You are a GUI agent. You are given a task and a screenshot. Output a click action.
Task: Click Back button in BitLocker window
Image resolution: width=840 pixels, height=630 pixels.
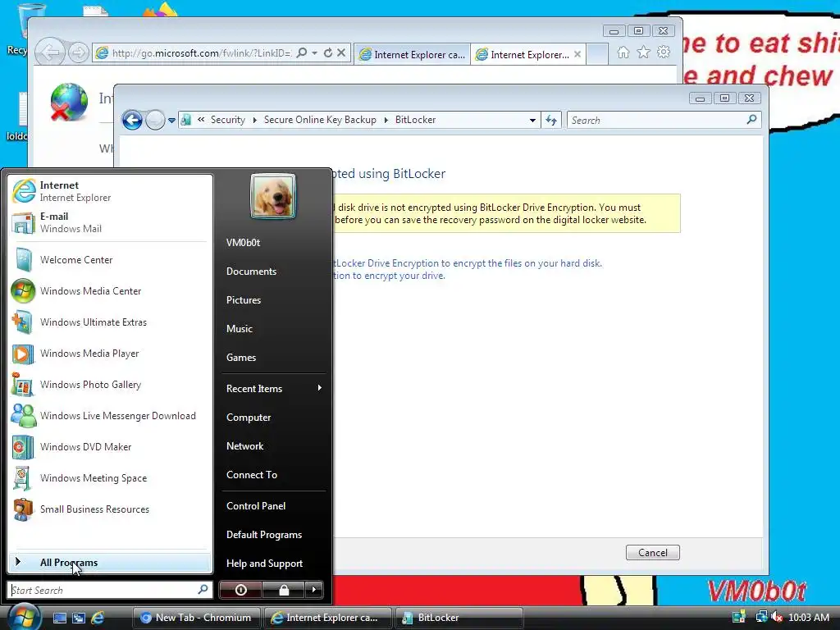pos(132,120)
